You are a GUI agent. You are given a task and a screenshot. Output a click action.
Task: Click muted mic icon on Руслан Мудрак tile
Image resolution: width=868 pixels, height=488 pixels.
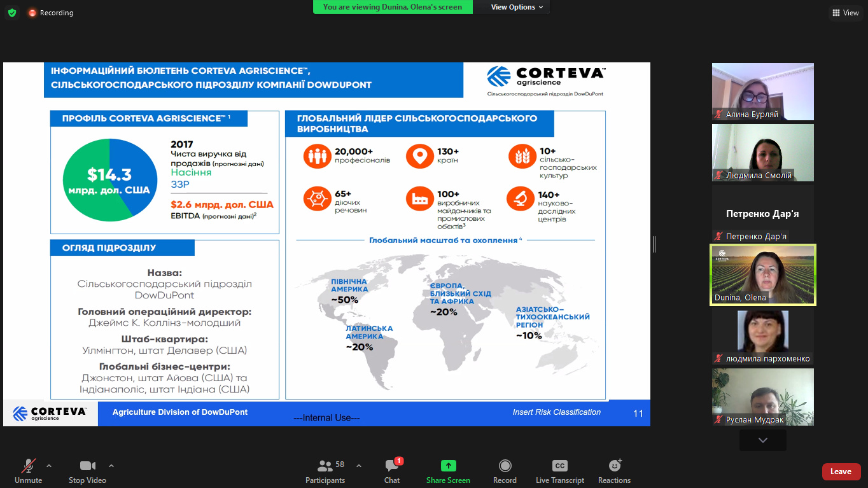click(719, 420)
